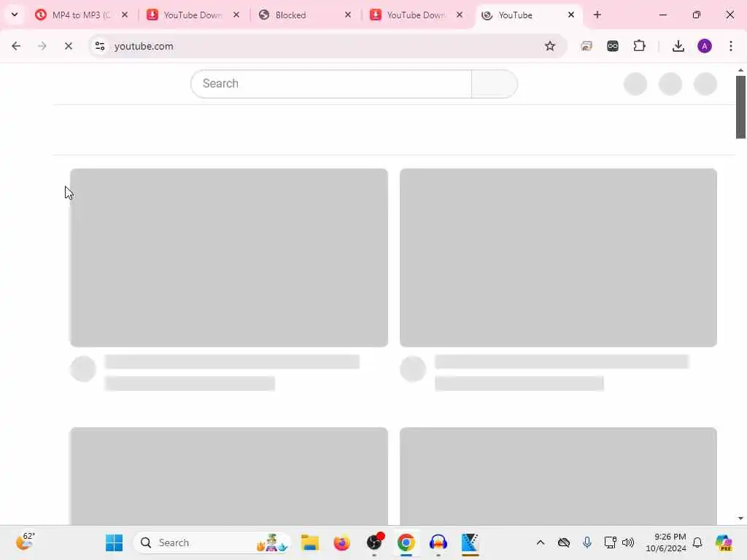Open the weather widget showing 62°
This screenshot has height=560, width=747.
pos(26,542)
